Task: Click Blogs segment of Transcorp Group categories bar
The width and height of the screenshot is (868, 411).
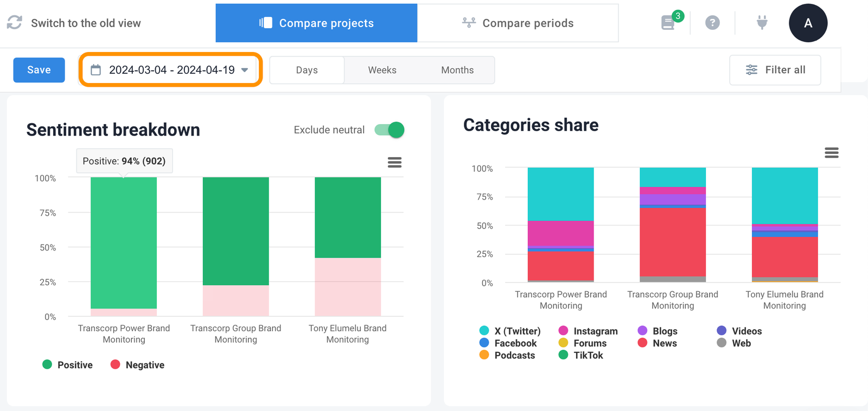Action: tap(673, 200)
